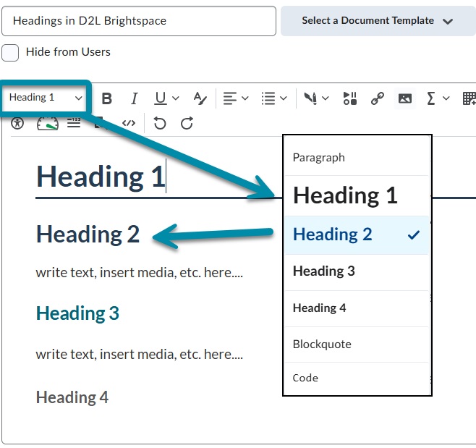The image size is (476, 448).
Task: Expand the alignment options arrow
Action: [245, 98]
